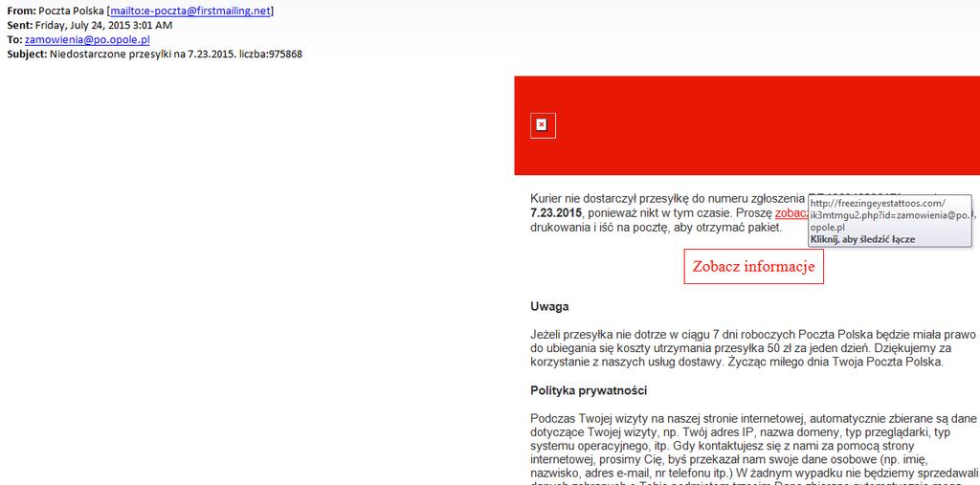Click the 'Polityka prywatności' heading

[589, 390]
